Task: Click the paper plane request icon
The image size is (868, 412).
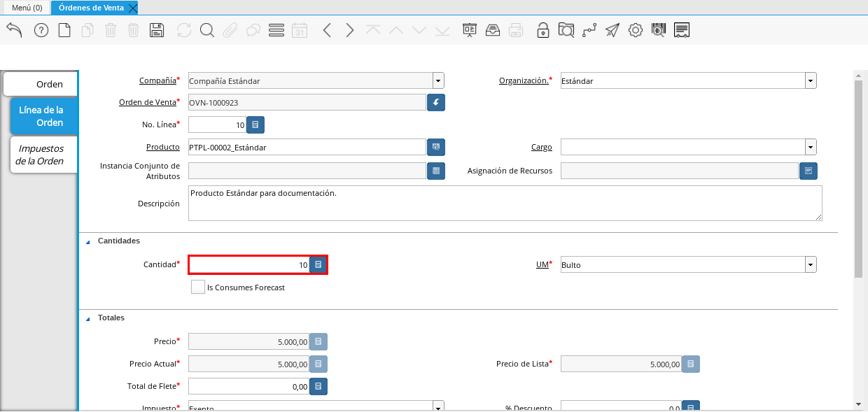Action: click(612, 30)
